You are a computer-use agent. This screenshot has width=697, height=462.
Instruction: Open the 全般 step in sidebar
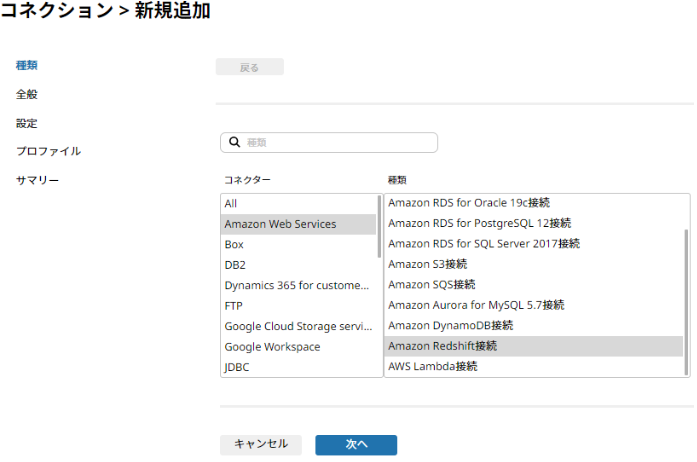[x=27, y=94]
